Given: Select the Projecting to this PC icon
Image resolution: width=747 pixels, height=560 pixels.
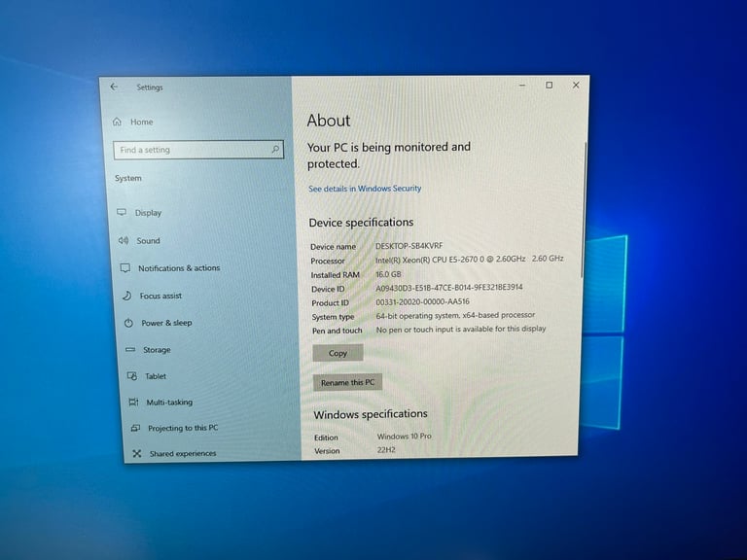Looking at the screenshot, I should (136, 428).
